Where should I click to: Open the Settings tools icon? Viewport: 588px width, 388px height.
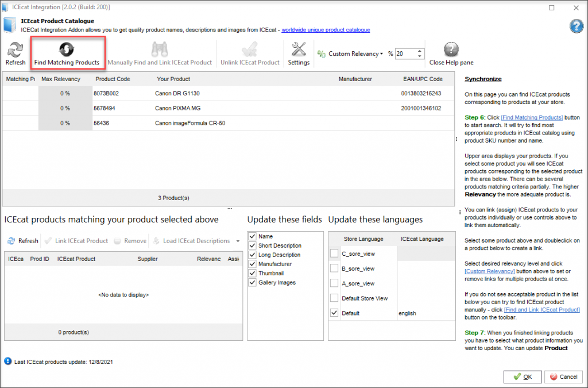click(299, 50)
